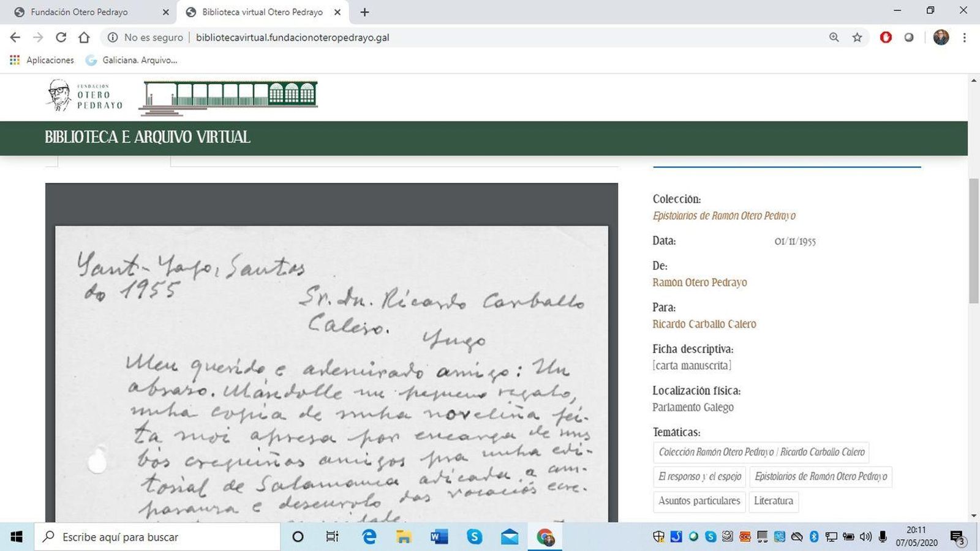Click the red Opera-style extension icon
This screenshot has height=551, width=980.
(x=886, y=37)
